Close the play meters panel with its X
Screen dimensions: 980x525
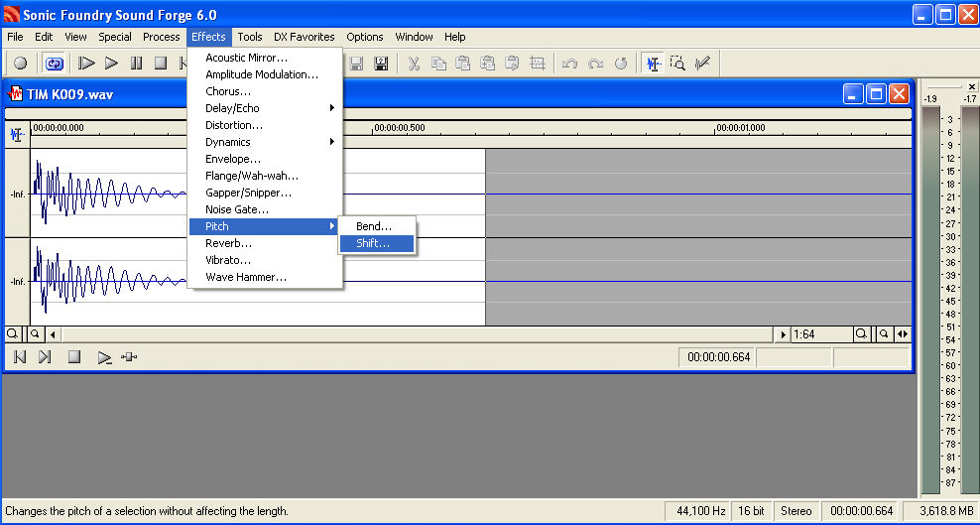pos(971,87)
